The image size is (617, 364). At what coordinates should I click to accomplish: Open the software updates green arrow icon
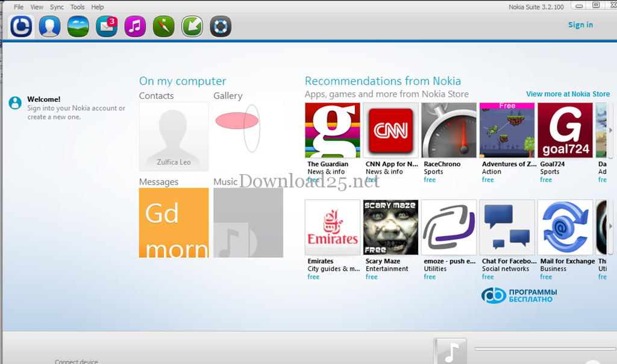[192, 27]
